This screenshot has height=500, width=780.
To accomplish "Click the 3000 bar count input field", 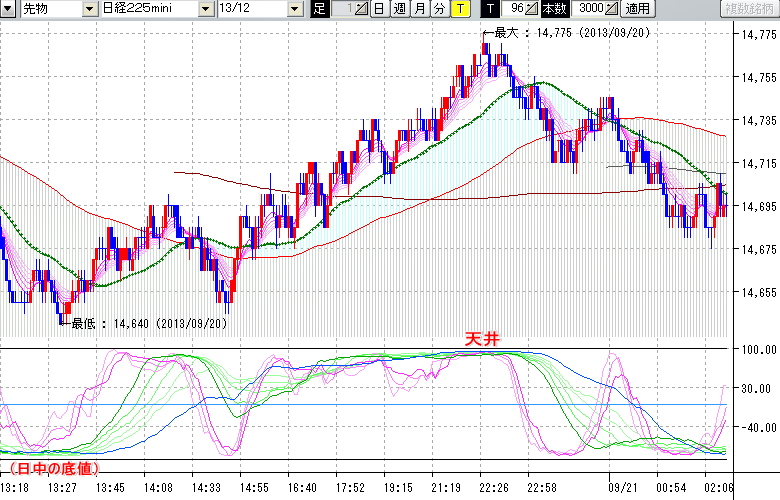I will click(590, 9).
